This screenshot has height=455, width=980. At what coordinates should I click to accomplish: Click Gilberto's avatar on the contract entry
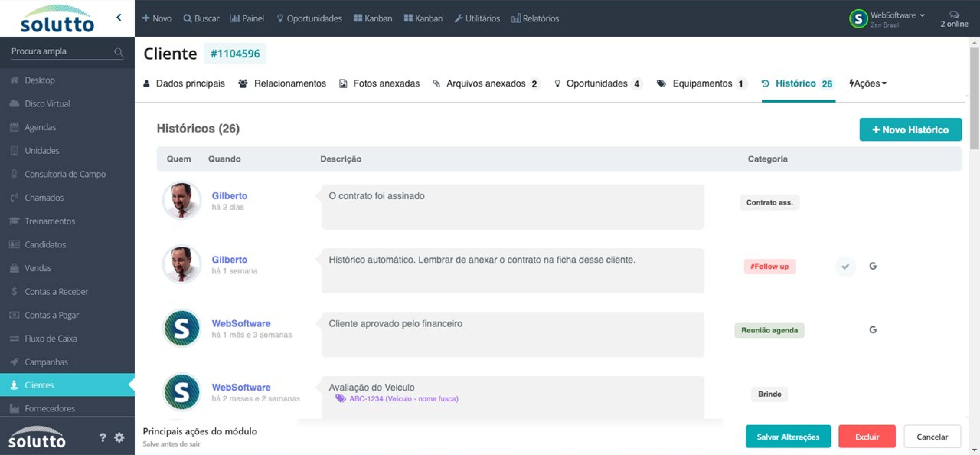[181, 200]
